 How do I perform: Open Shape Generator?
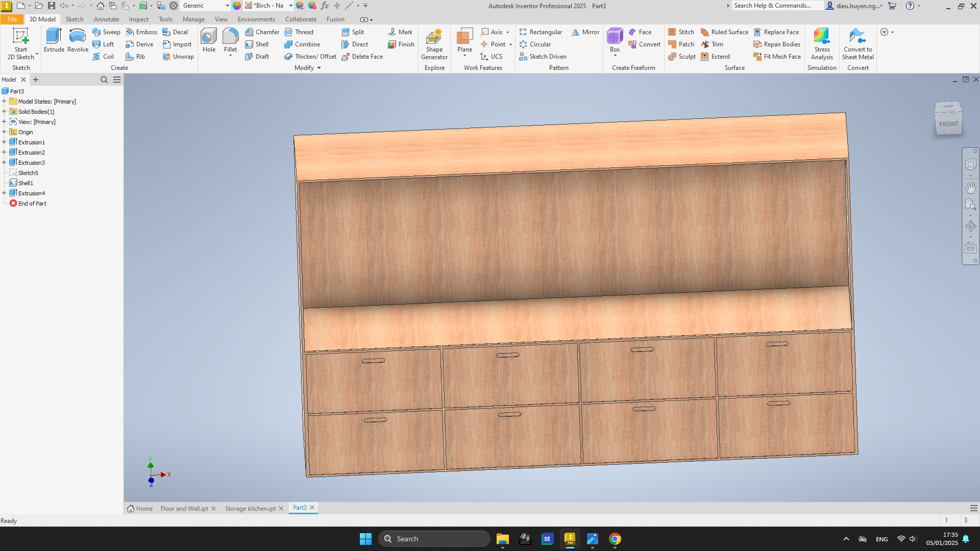(x=434, y=44)
